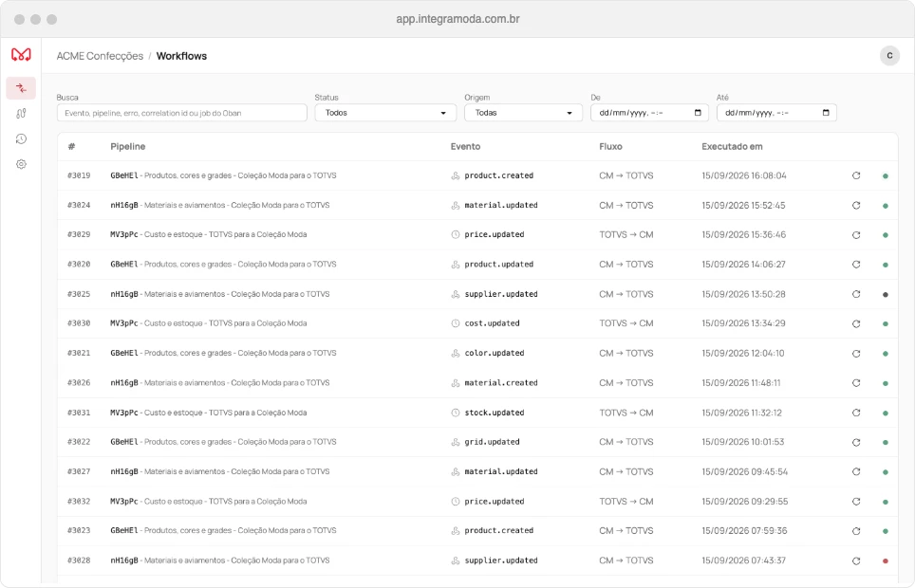Click webhook icon beside product.created in #3019
The height and width of the screenshot is (588, 915).
pos(456,175)
